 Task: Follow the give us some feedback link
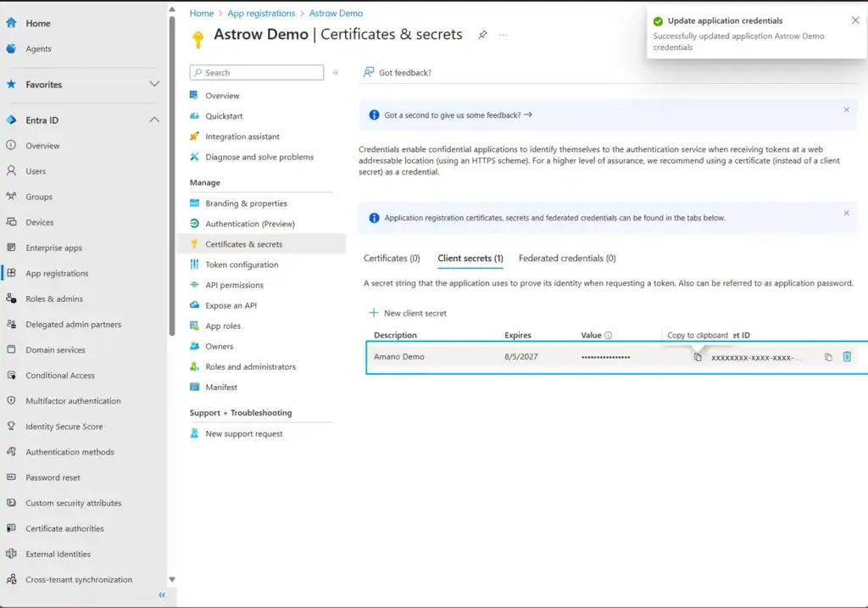click(458, 115)
